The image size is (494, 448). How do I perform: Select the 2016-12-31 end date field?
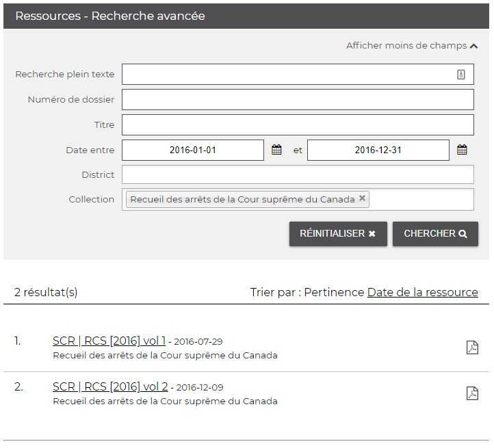click(x=378, y=150)
